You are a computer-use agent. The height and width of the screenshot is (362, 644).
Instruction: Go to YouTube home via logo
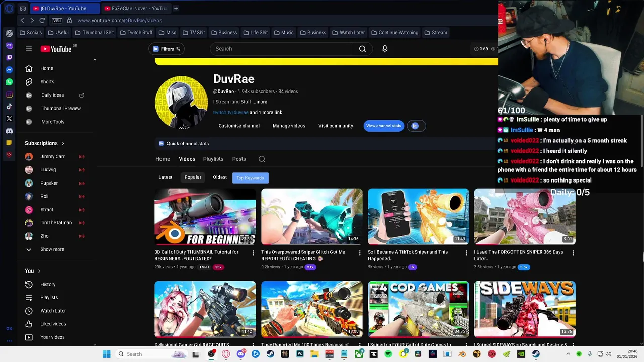pos(56,49)
